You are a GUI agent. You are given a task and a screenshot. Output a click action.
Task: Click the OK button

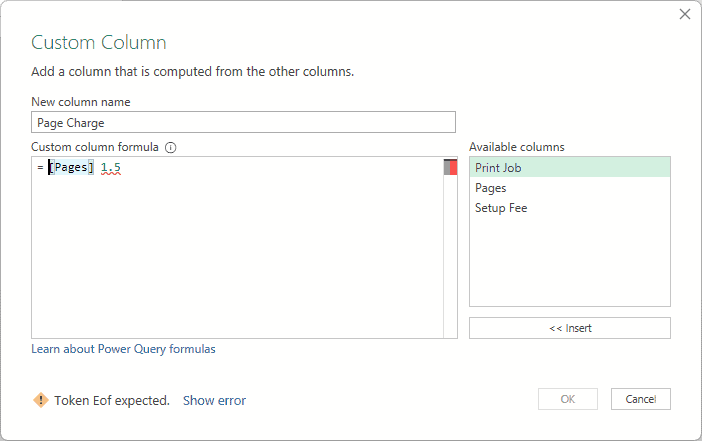pos(568,399)
